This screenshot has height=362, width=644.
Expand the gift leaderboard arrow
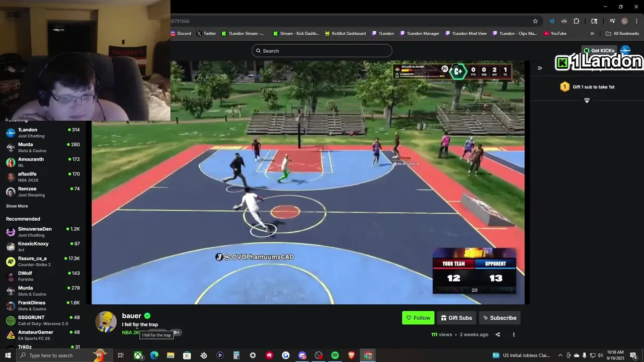(587, 101)
